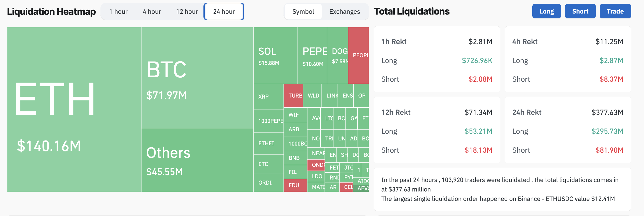
Task: Open the 24h Rekt summary card
Action: point(568,130)
